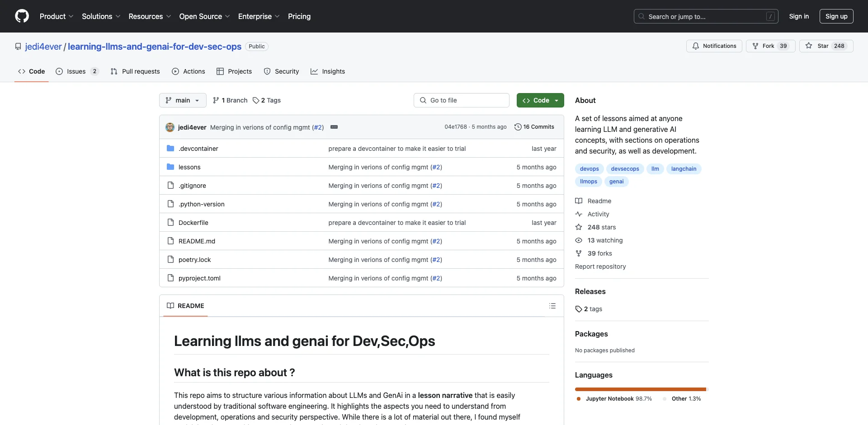Open the lessons folder
The width and height of the screenshot is (868, 425).
coord(189,167)
